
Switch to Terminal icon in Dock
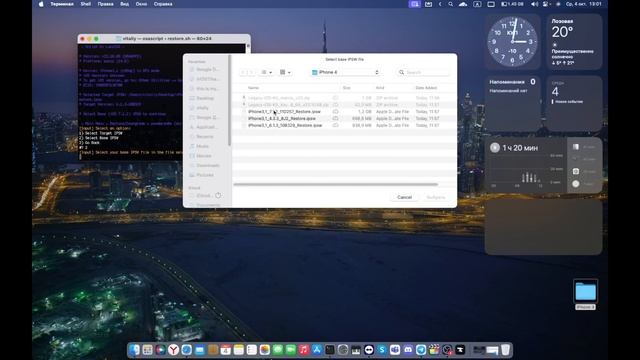click(x=330, y=350)
